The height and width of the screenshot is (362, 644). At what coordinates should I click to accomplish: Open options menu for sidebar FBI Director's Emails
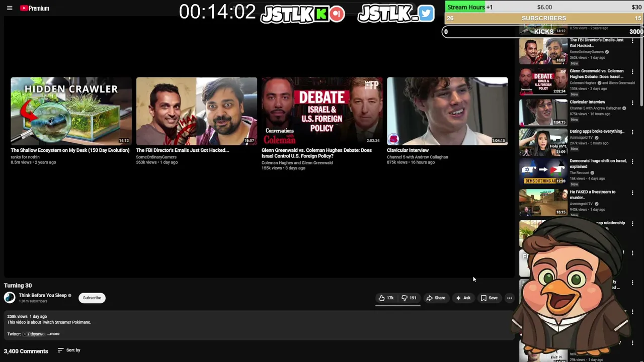(x=632, y=41)
